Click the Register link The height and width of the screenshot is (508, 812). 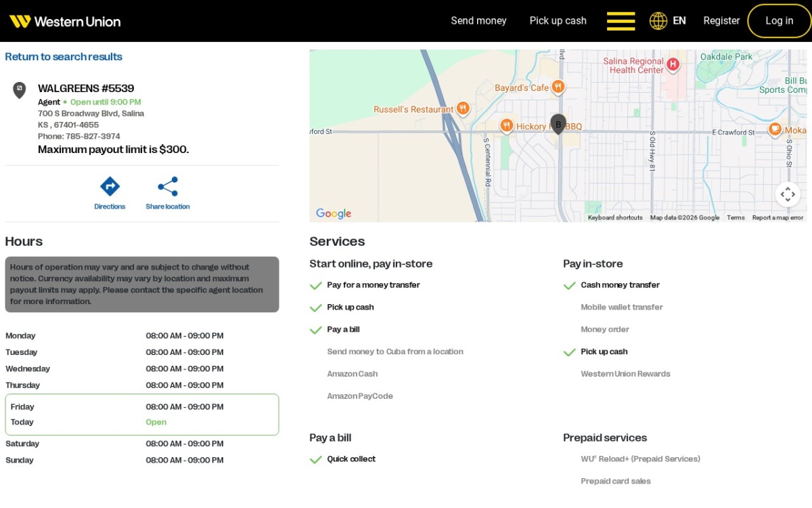pyautogui.click(x=721, y=21)
